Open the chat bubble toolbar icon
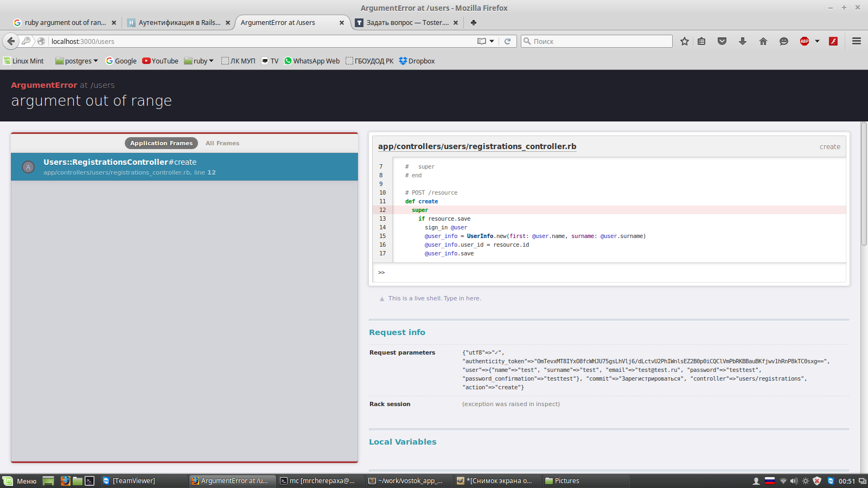The width and height of the screenshot is (868, 488). pyautogui.click(x=784, y=41)
